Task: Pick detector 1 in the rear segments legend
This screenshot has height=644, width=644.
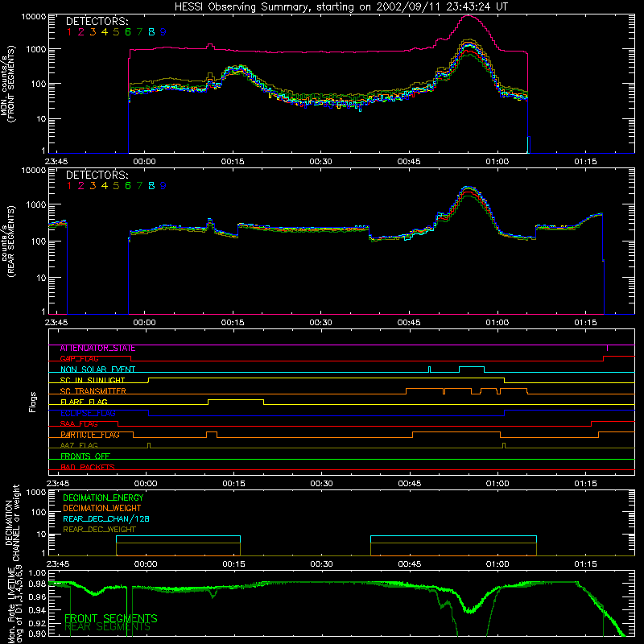Action: [x=69, y=186]
